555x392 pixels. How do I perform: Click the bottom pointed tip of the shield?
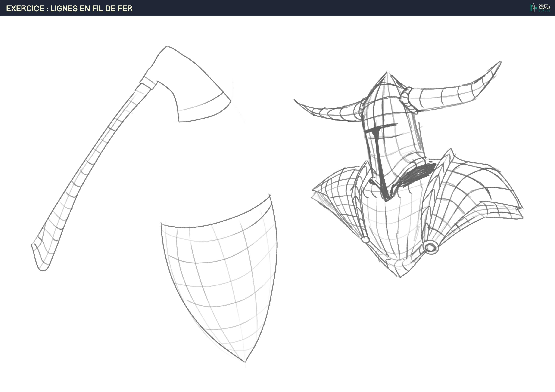click(x=245, y=361)
